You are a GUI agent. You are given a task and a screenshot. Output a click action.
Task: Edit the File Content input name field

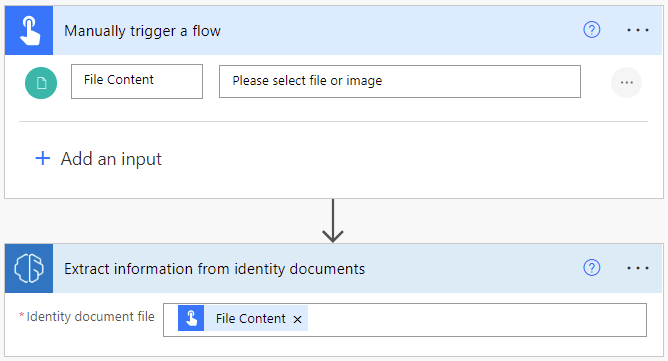click(x=137, y=81)
